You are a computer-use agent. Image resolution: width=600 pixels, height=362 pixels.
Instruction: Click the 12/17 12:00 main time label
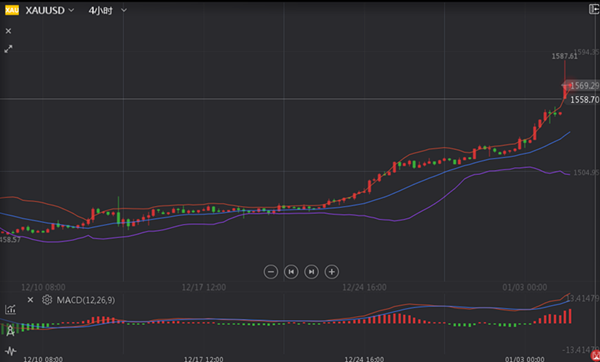204,287
